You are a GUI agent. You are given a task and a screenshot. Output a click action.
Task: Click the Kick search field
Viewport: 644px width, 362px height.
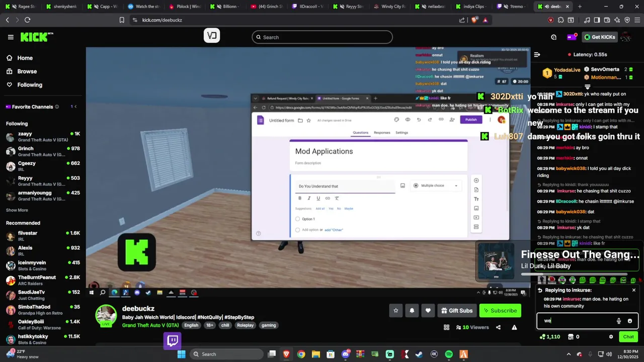[322, 37]
